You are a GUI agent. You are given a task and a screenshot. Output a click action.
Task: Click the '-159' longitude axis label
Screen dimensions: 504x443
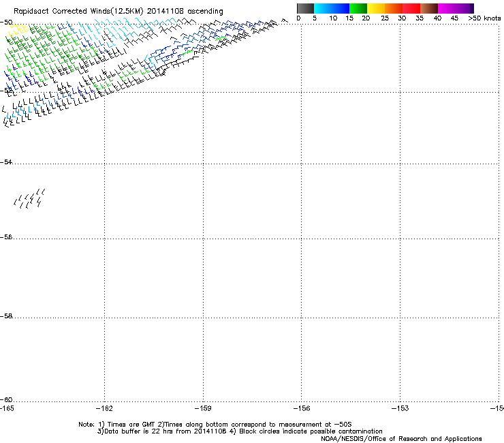coord(203,408)
